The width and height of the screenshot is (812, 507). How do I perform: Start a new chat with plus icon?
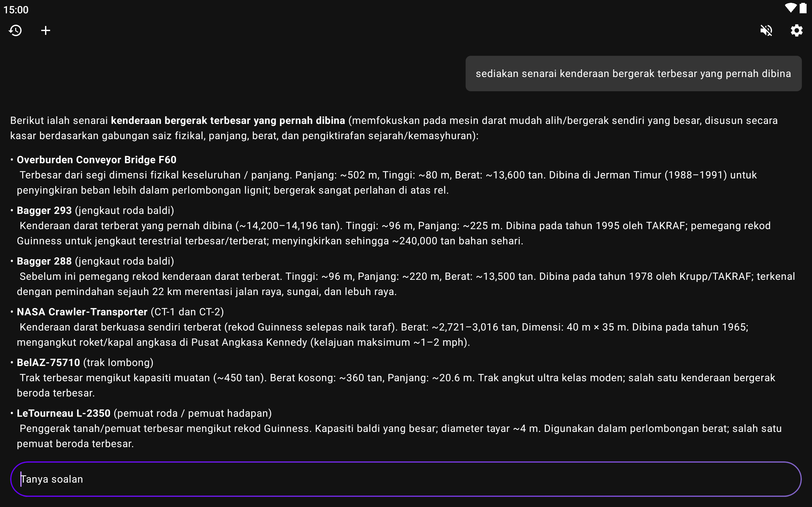click(x=46, y=30)
